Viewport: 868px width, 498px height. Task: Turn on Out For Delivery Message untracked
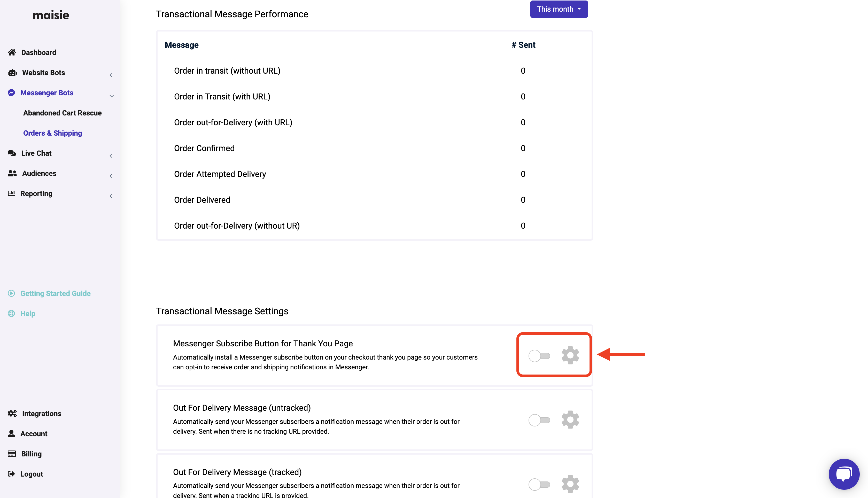pyautogui.click(x=540, y=420)
